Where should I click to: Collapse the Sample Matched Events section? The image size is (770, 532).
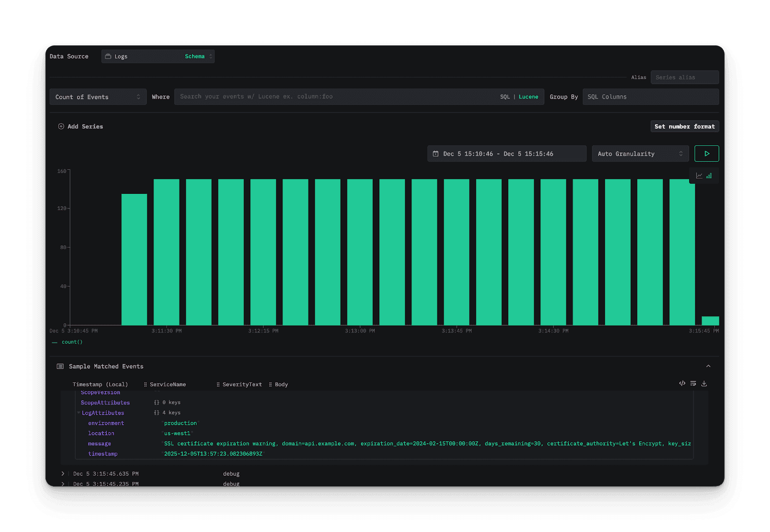(x=708, y=367)
